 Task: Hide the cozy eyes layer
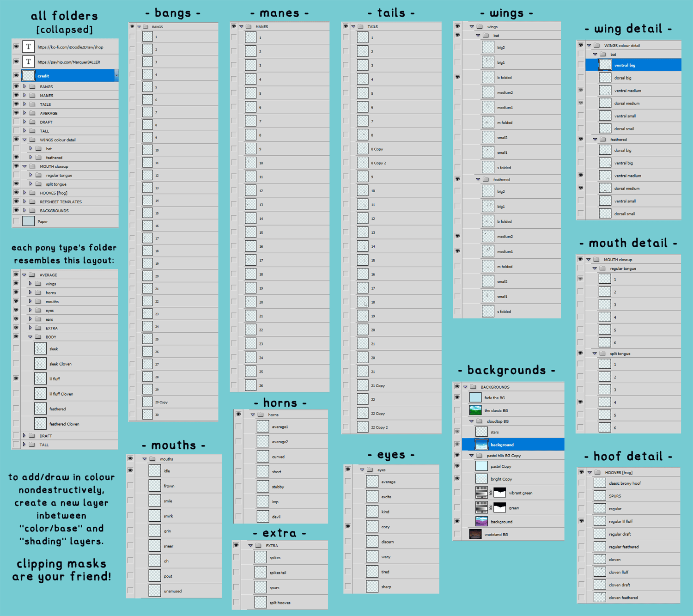click(x=347, y=526)
